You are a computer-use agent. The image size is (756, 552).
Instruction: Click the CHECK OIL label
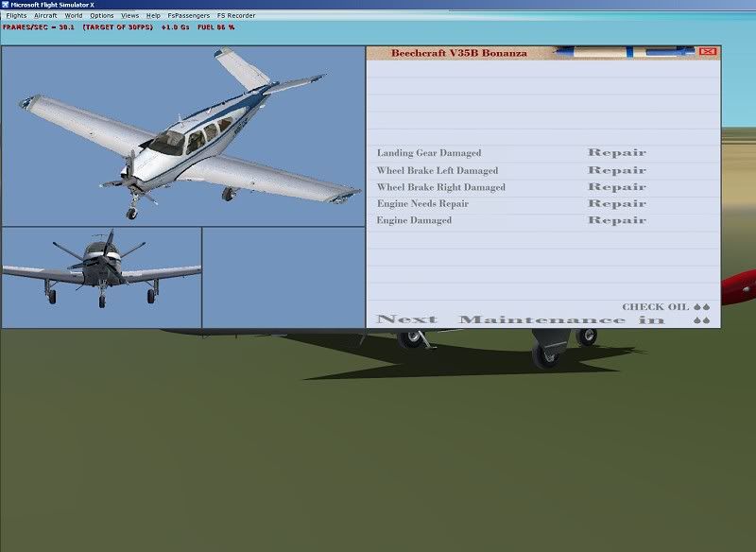click(655, 307)
